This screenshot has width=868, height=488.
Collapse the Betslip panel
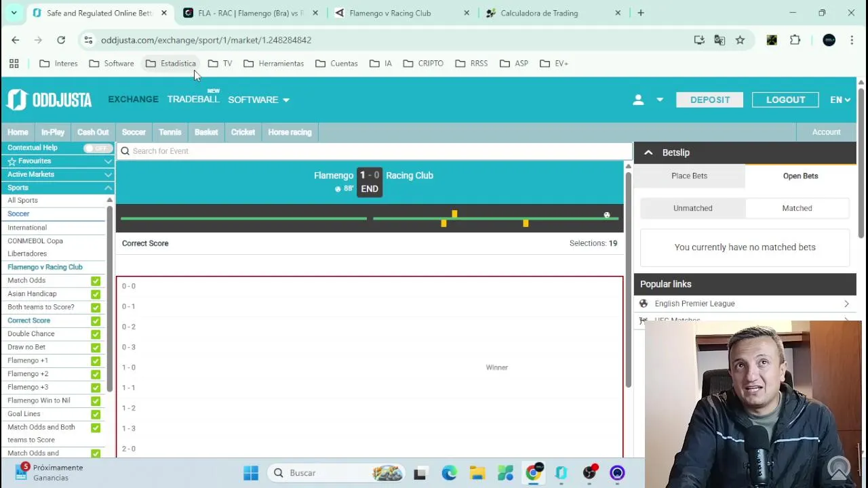648,152
